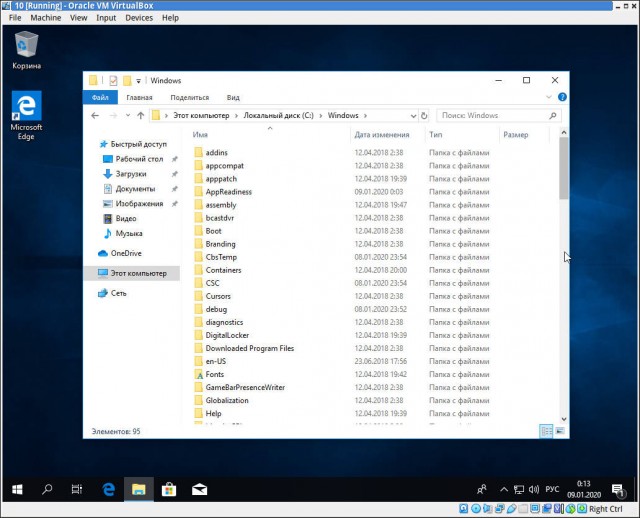The width and height of the screenshot is (640, 518).
Task: Click the scrollbar down arrow
Action: [564, 419]
